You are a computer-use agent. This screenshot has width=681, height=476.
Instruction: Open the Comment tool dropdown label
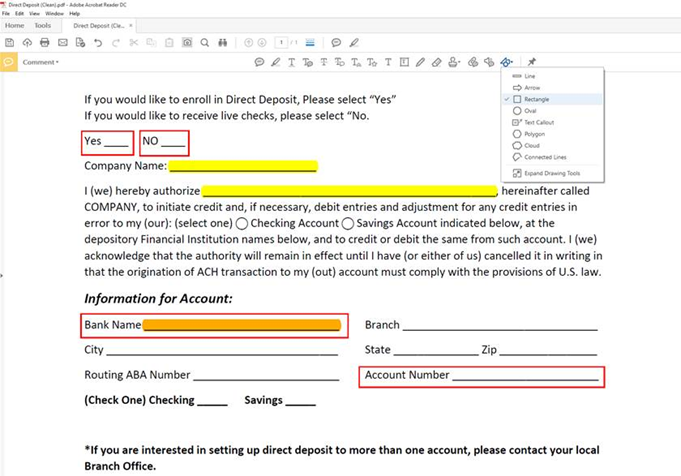pos(40,62)
